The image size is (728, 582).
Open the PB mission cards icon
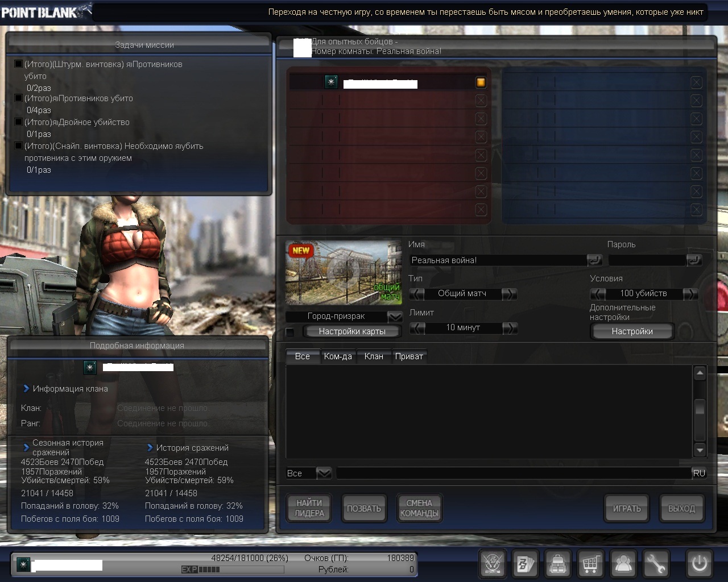(x=525, y=564)
